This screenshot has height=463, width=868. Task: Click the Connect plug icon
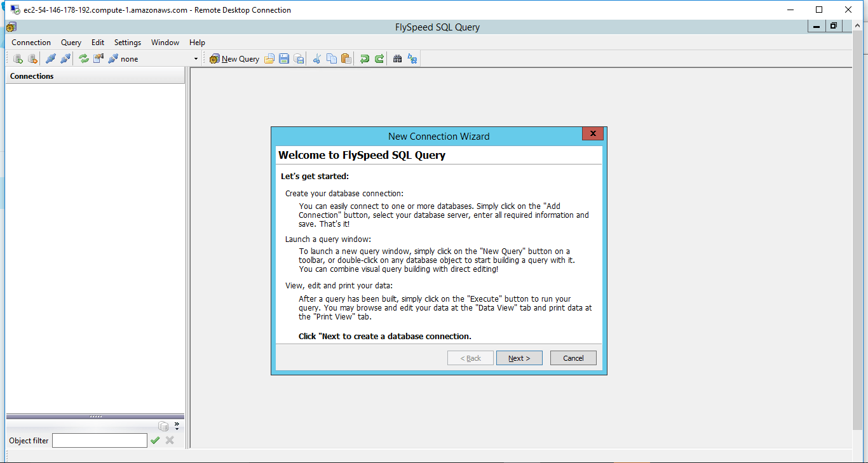point(50,58)
